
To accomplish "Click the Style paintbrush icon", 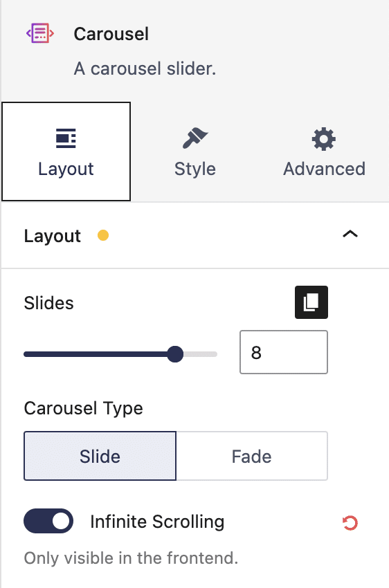I will (x=195, y=138).
